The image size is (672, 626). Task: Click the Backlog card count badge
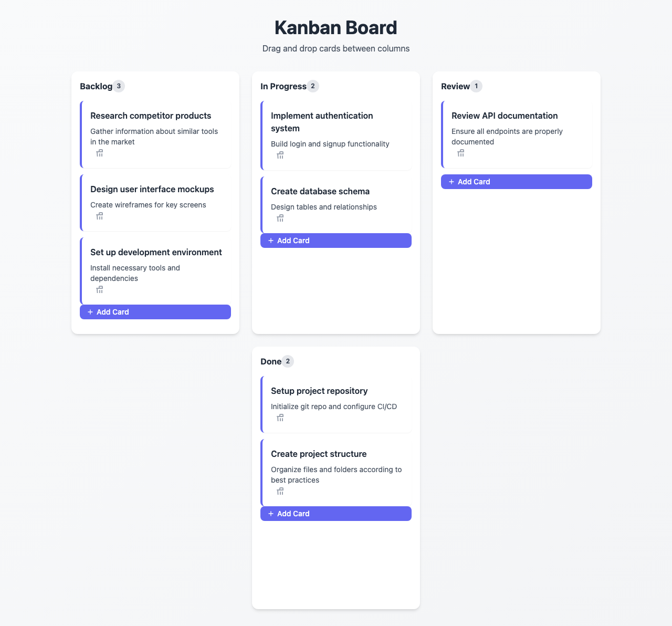click(119, 86)
